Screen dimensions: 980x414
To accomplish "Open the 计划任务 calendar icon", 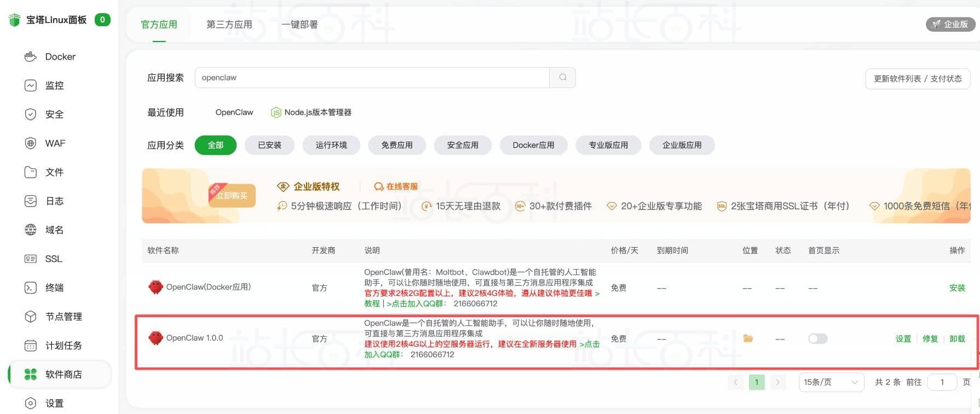I will pos(31,346).
